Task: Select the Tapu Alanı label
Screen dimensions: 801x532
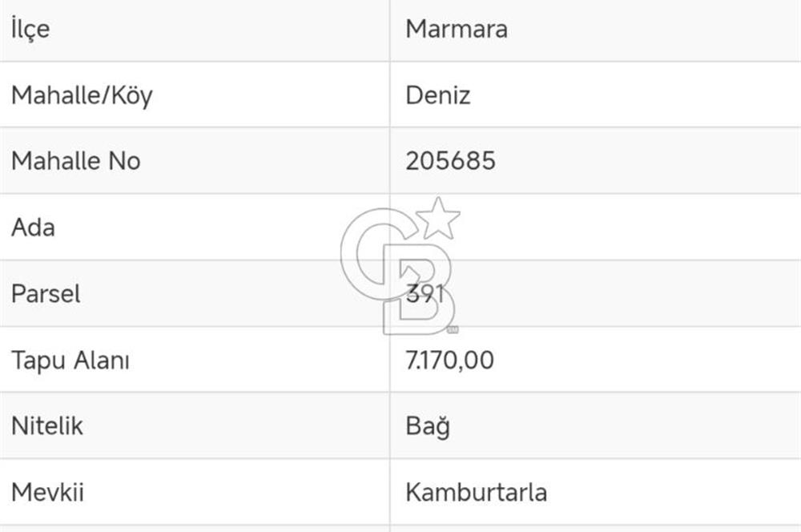Action: (x=70, y=361)
